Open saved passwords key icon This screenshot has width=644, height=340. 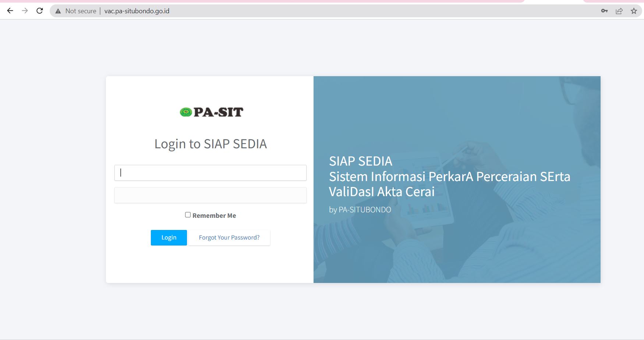(x=604, y=11)
